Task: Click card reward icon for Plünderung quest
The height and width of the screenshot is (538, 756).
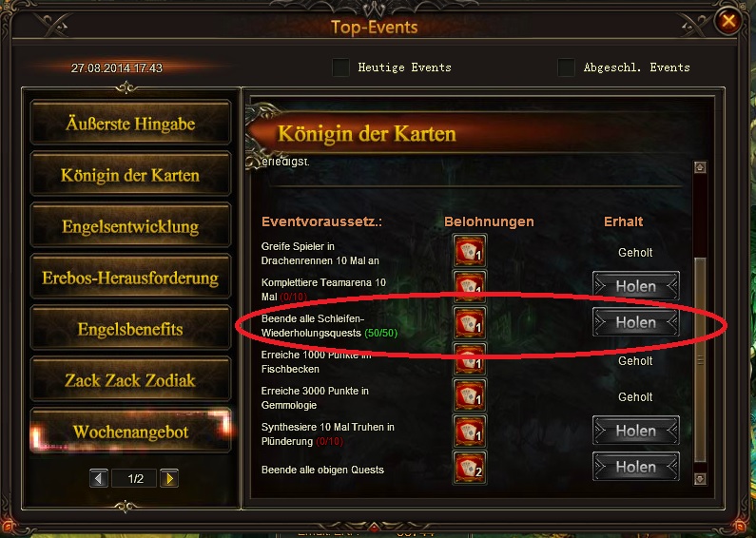Action: pyautogui.click(x=469, y=431)
